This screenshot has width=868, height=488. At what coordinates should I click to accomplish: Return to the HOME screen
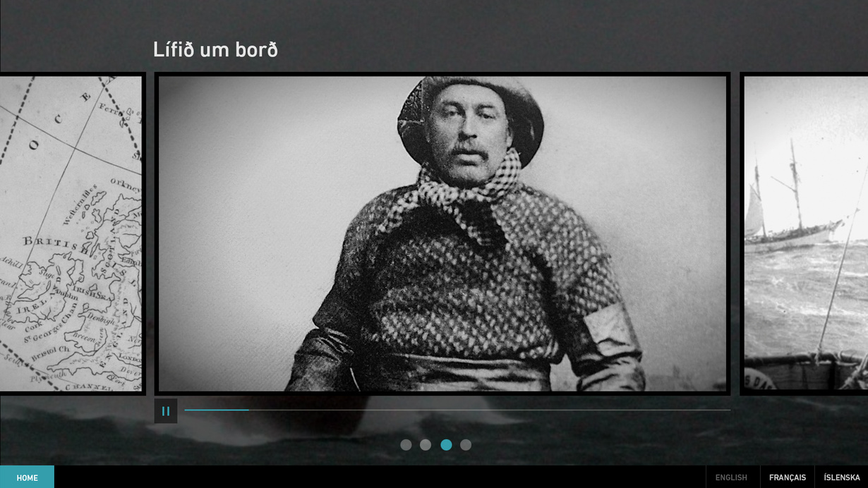27,477
